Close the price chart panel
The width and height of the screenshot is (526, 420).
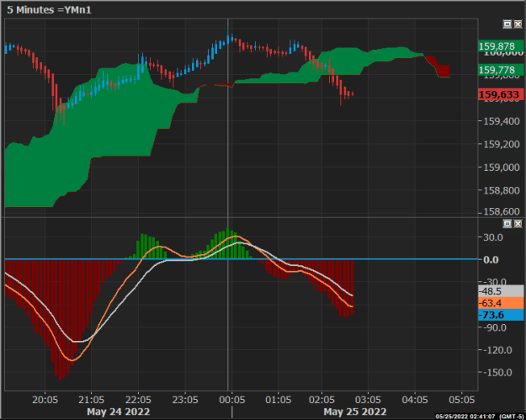click(518, 24)
